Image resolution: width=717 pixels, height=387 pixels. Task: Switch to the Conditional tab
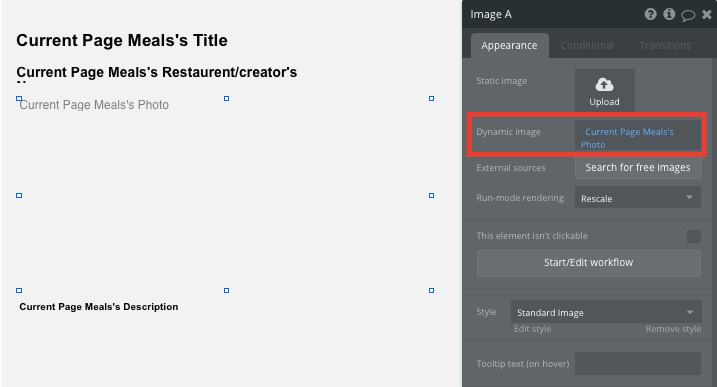(587, 45)
